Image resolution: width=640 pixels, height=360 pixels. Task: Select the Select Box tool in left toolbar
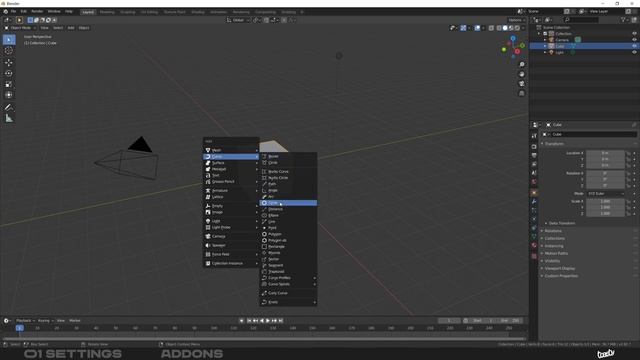coord(9,40)
